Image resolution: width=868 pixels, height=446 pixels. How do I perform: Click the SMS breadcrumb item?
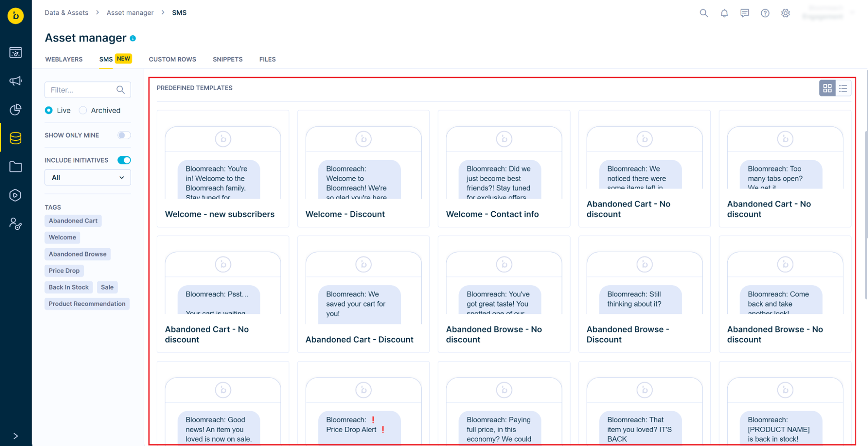[179, 12]
